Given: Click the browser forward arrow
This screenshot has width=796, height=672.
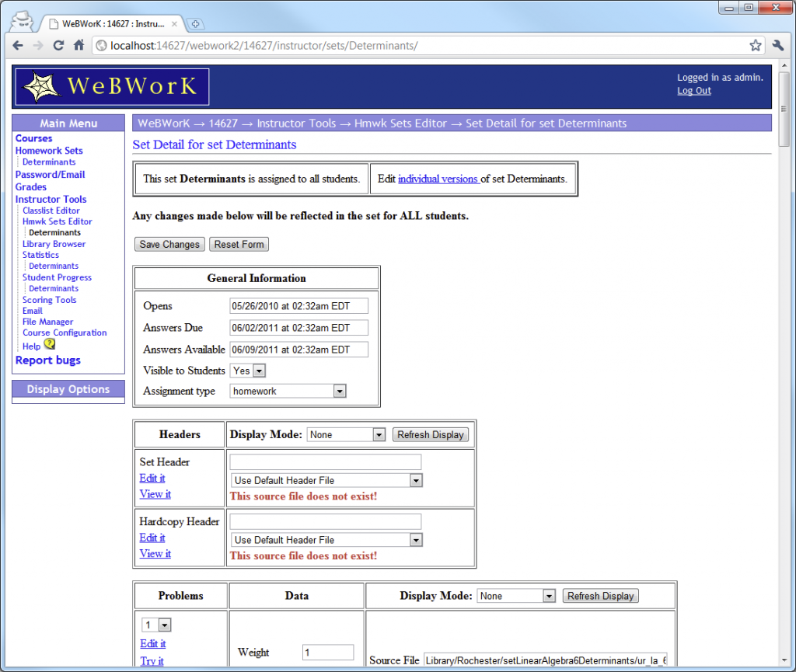Looking at the screenshot, I should [x=37, y=45].
